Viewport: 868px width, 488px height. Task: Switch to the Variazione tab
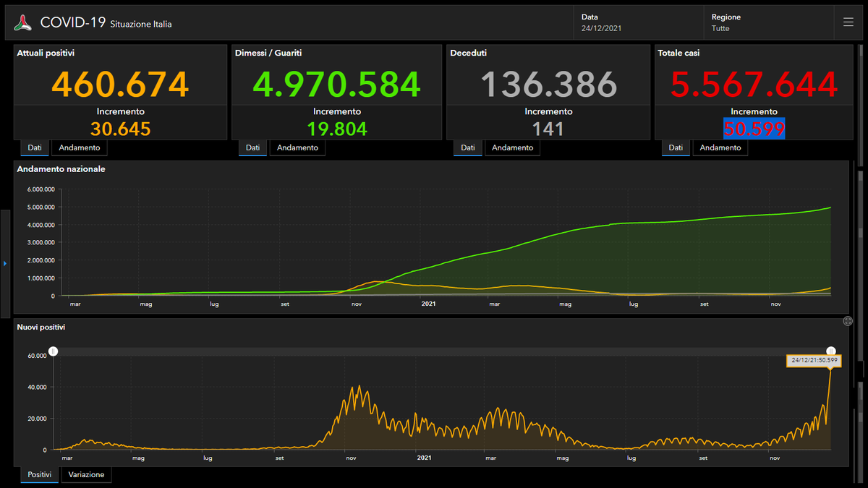pyautogui.click(x=87, y=475)
